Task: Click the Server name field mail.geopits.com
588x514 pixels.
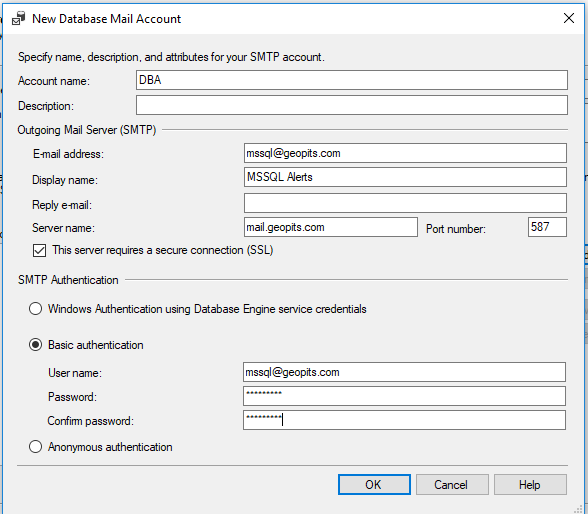Action: [x=331, y=227]
